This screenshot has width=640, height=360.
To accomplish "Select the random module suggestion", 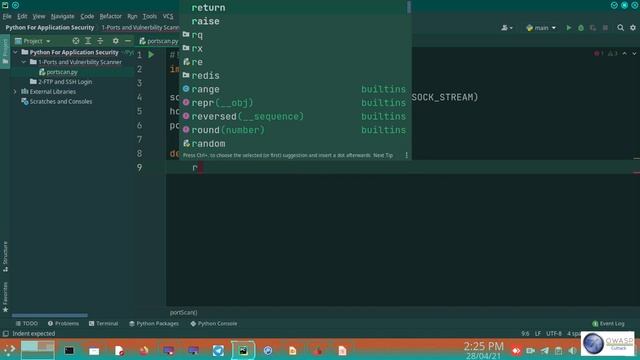I will click(294, 144).
